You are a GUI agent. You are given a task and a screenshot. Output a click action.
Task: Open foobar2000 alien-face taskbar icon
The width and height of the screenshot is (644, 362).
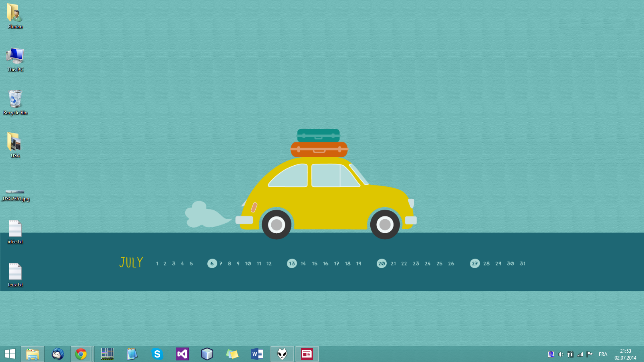click(x=282, y=354)
